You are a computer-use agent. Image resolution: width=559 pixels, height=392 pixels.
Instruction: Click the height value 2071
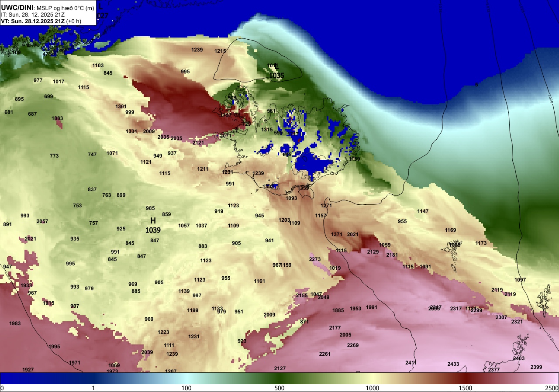(226, 136)
